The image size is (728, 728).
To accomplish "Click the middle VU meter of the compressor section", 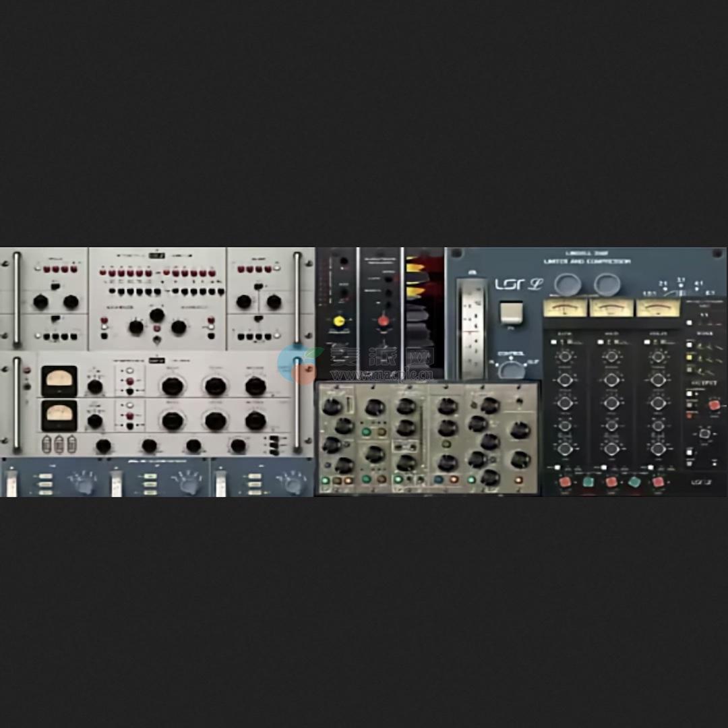I will (x=611, y=308).
